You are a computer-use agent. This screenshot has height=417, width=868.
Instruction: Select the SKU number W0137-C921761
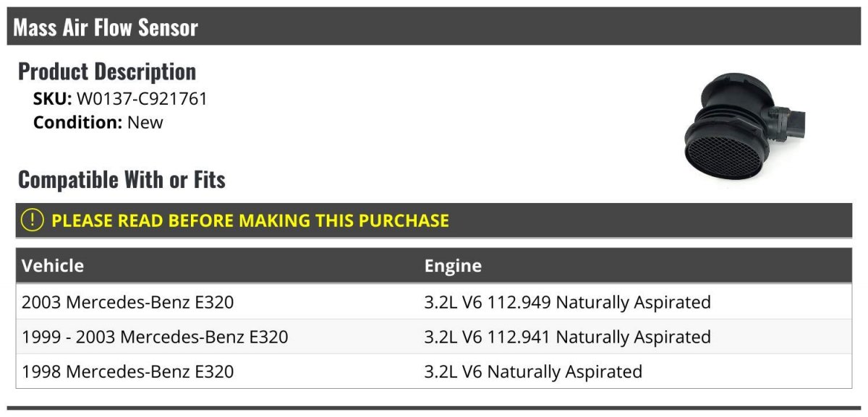click(x=142, y=99)
